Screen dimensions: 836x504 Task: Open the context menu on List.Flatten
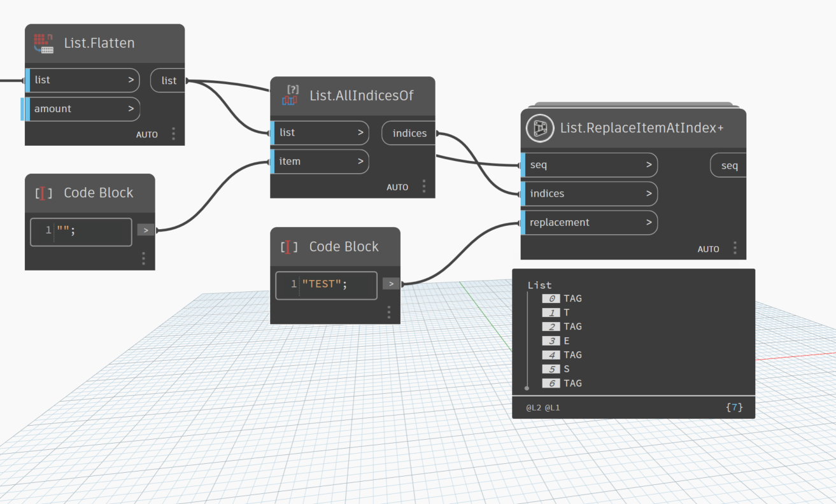click(173, 134)
